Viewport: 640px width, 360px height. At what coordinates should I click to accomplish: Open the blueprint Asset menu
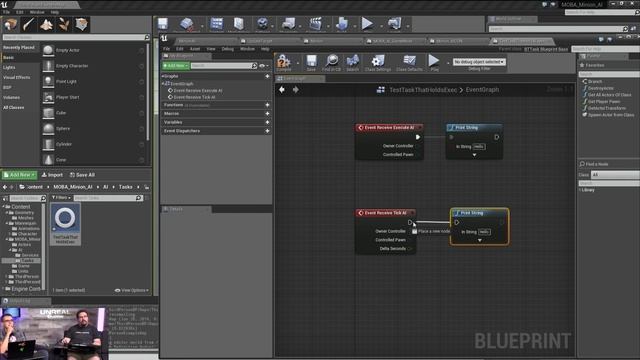pos(195,49)
